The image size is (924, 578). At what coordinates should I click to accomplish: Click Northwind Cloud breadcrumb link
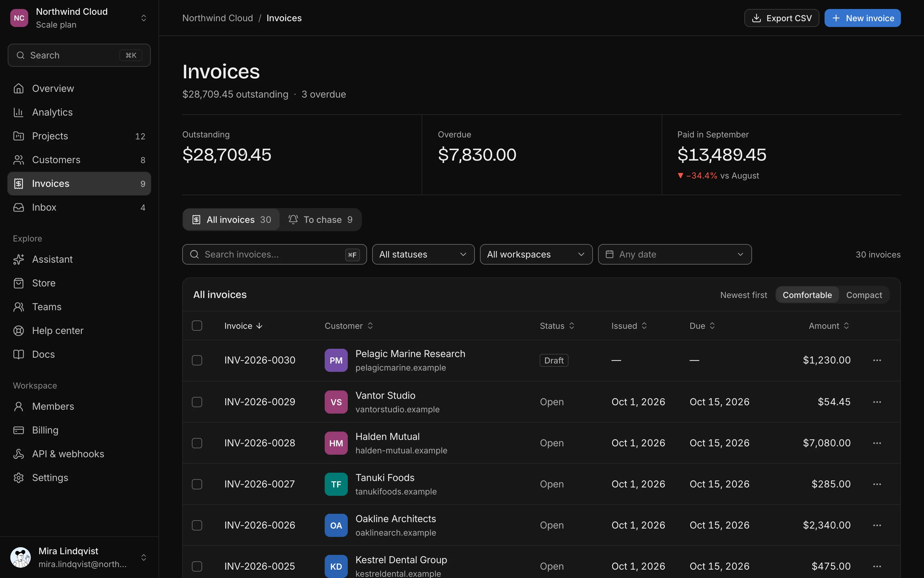[x=217, y=18]
